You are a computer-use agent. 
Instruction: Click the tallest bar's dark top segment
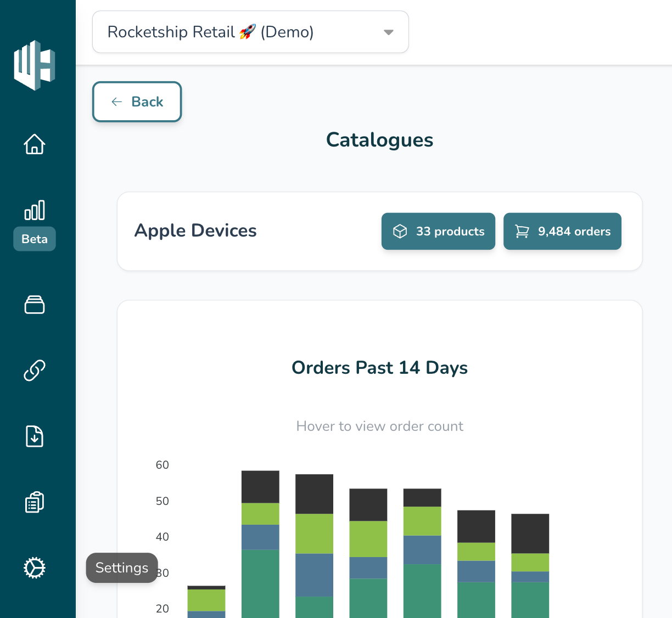tap(260, 487)
